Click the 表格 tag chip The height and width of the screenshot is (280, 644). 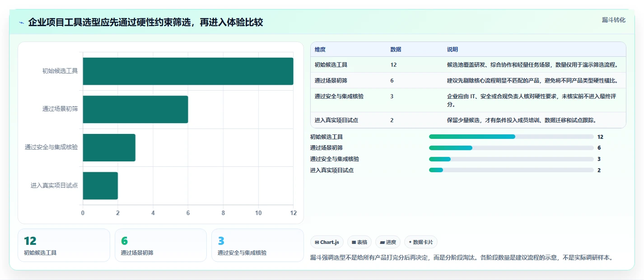tap(359, 242)
